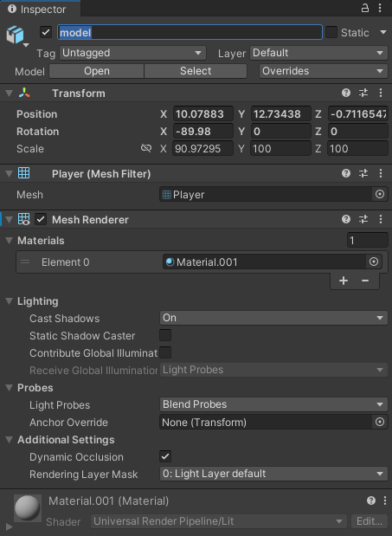Open object picker for Mesh field
The image size is (392, 536).
click(380, 194)
